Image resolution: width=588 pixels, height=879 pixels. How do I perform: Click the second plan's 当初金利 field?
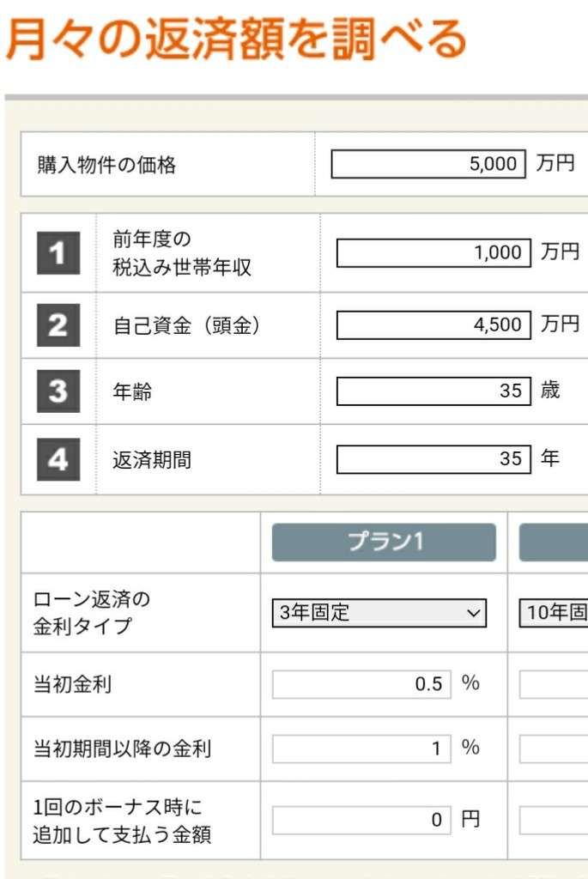point(554,684)
